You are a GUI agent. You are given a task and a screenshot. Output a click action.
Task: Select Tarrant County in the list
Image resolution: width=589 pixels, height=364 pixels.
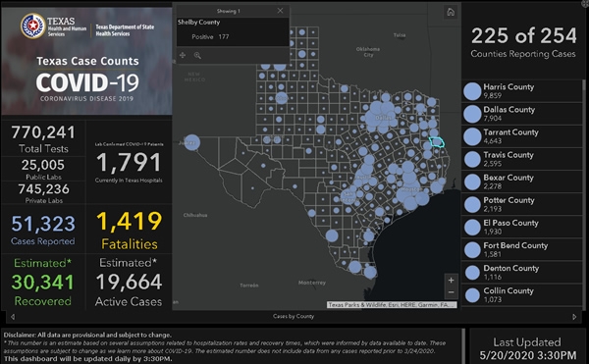(x=522, y=136)
